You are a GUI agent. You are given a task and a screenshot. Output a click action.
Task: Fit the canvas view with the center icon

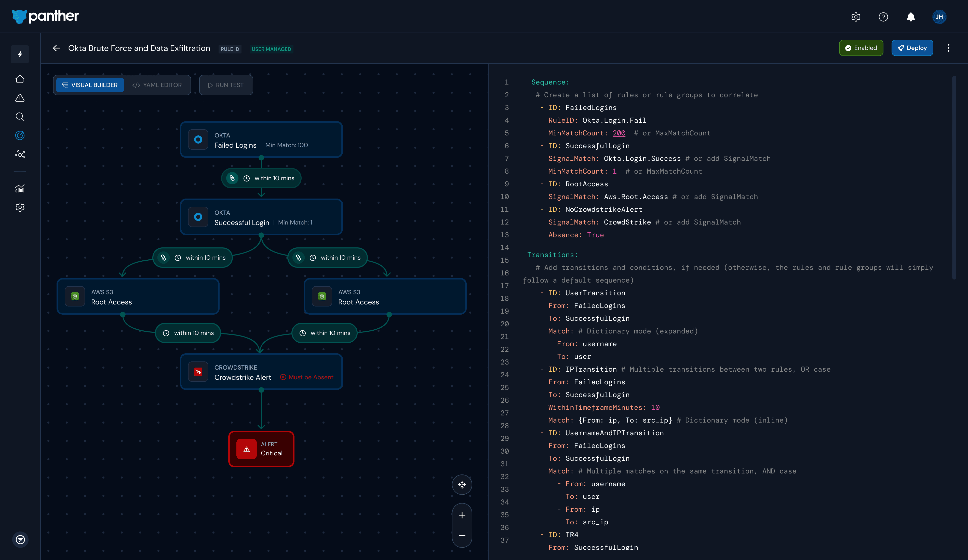462,485
